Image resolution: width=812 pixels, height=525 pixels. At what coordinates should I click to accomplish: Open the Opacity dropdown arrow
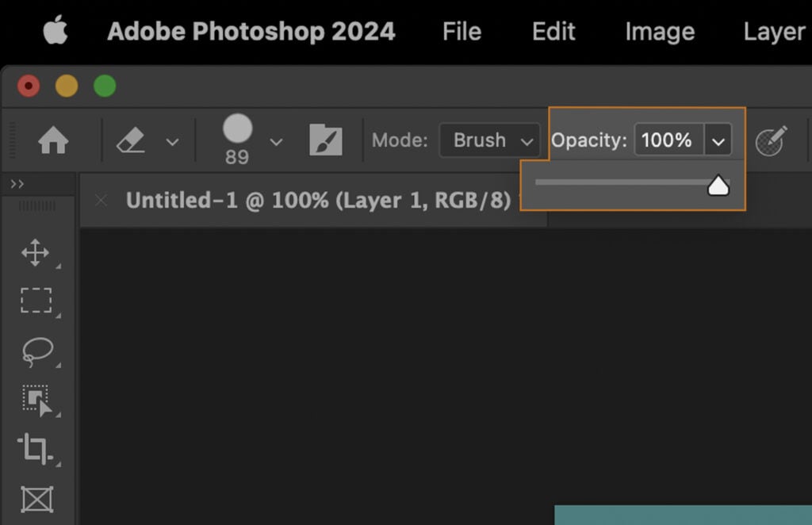tap(719, 140)
